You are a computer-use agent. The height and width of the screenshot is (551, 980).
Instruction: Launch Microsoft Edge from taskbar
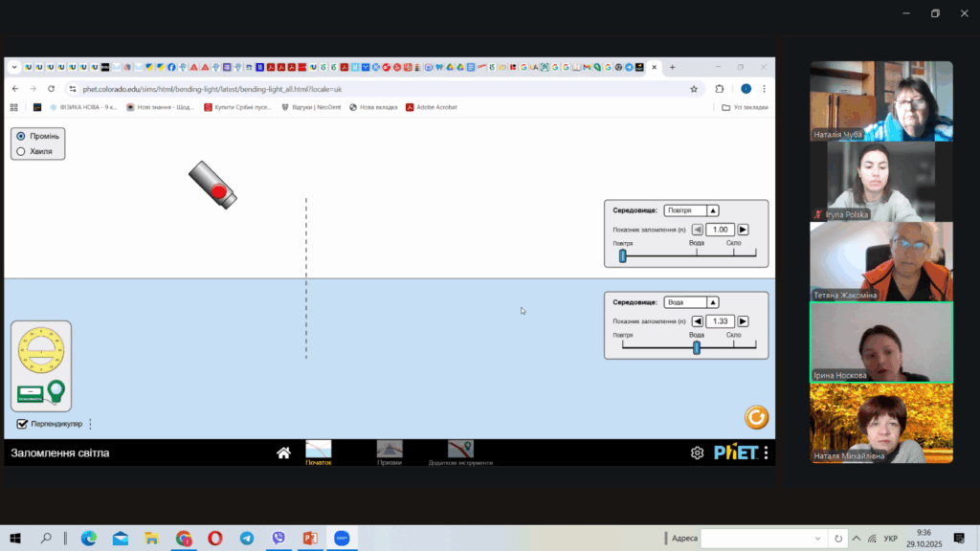click(x=89, y=538)
